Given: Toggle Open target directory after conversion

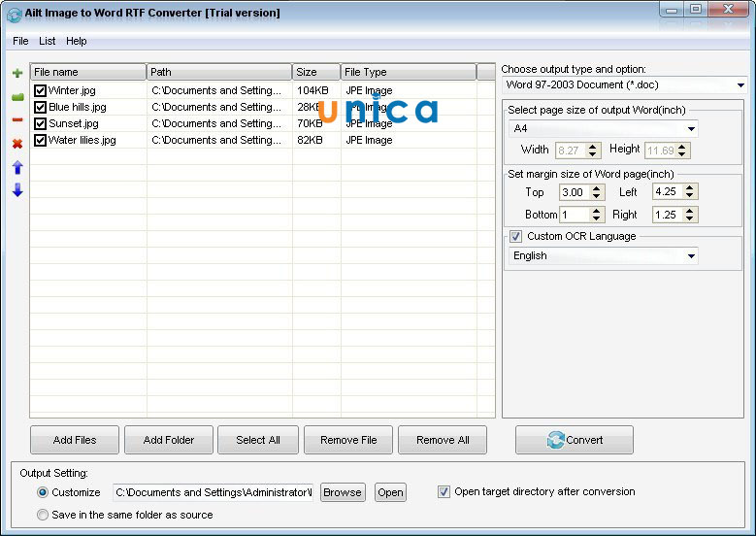Looking at the screenshot, I should pyautogui.click(x=444, y=491).
